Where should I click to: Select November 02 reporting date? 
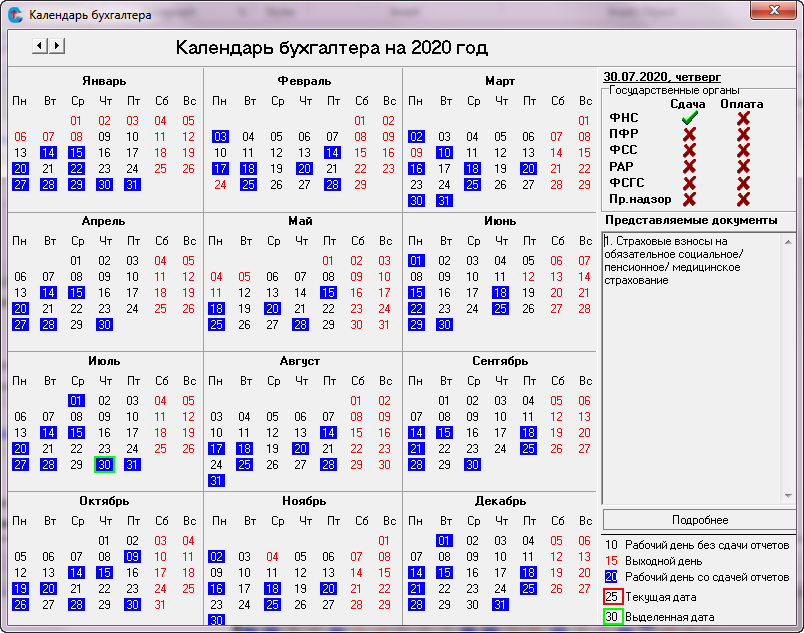pyautogui.click(x=216, y=556)
